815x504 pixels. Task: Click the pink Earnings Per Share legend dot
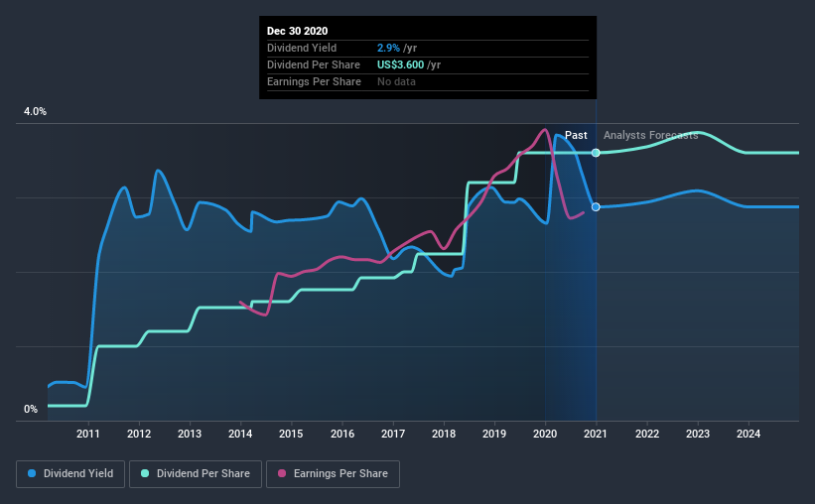click(282, 473)
